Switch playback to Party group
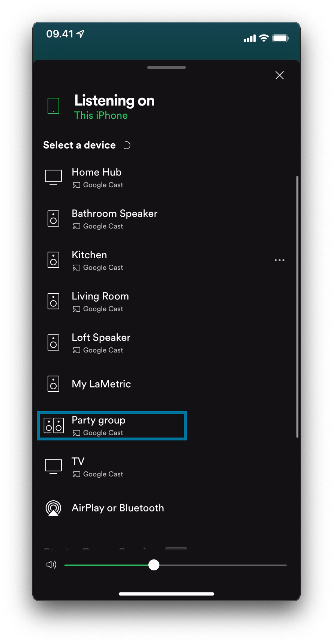Screen dimensions: 333x644 (x=99, y=426)
